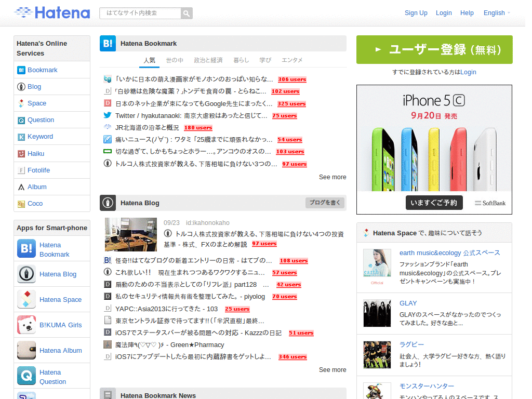The width and height of the screenshot is (532, 399).
Task: Select the エンタメ bookmark tab
Action: (292, 60)
